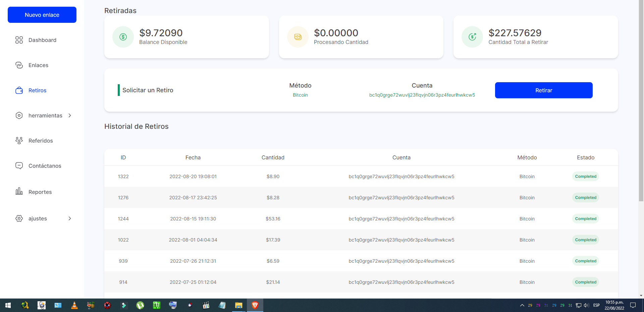Go to the Reportes section
The height and width of the screenshot is (312, 644).
point(40,192)
